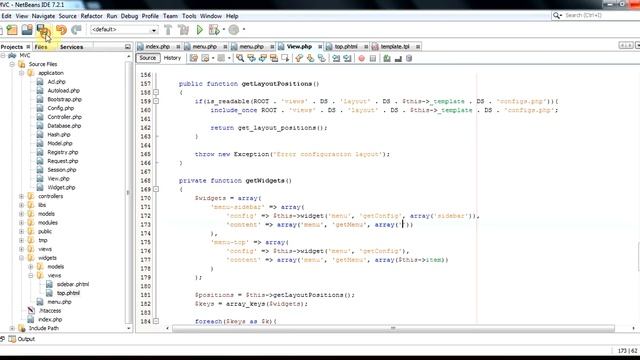This screenshot has width=640, height=360.
Task: Click the Clean and Build icon
Action: tap(183, 30)
